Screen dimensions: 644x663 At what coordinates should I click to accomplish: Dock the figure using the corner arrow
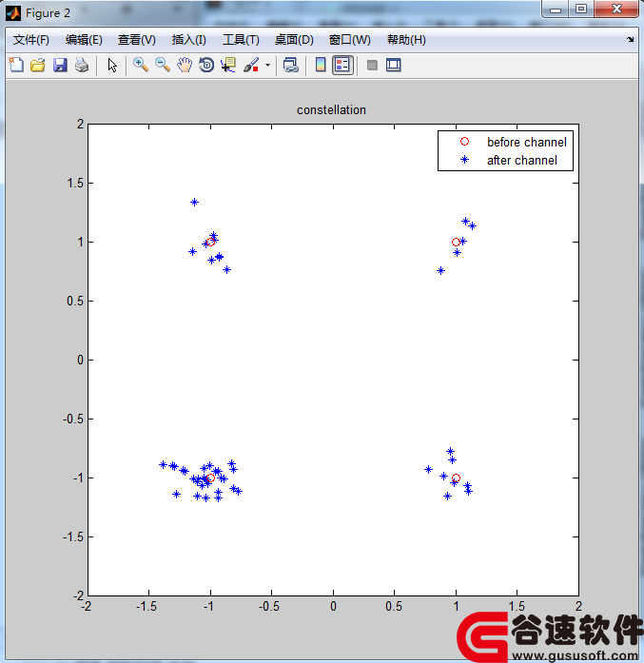[x=631, y=39]
